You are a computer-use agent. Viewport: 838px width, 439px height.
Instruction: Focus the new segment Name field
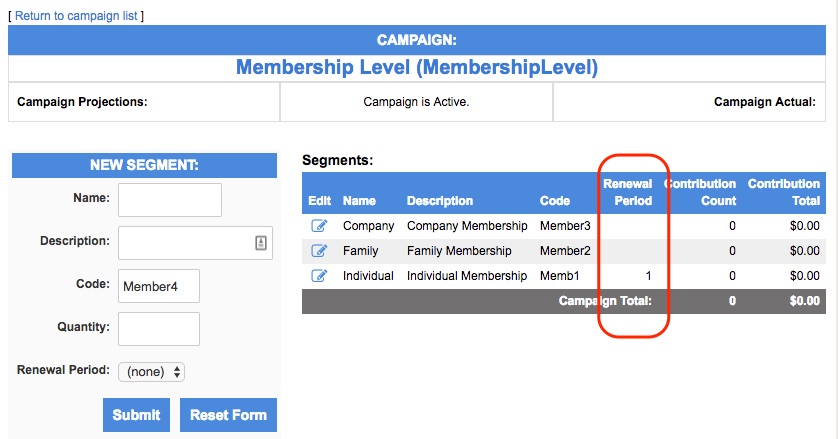(x=170, y=200)
